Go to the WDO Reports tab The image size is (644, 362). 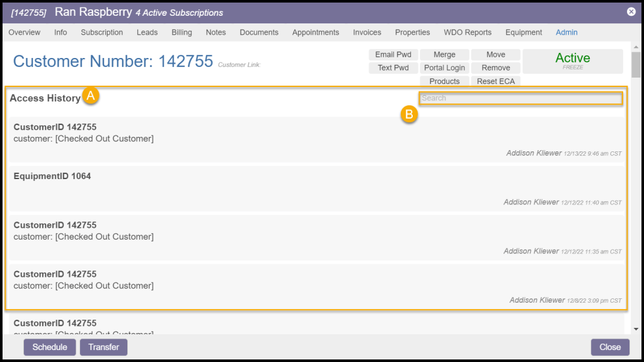tap(467, 32)
